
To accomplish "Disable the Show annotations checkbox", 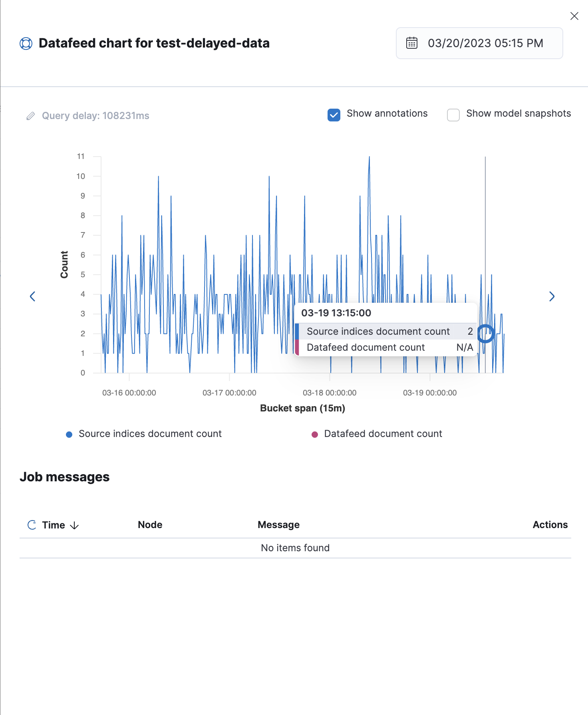I will (334, 115).
